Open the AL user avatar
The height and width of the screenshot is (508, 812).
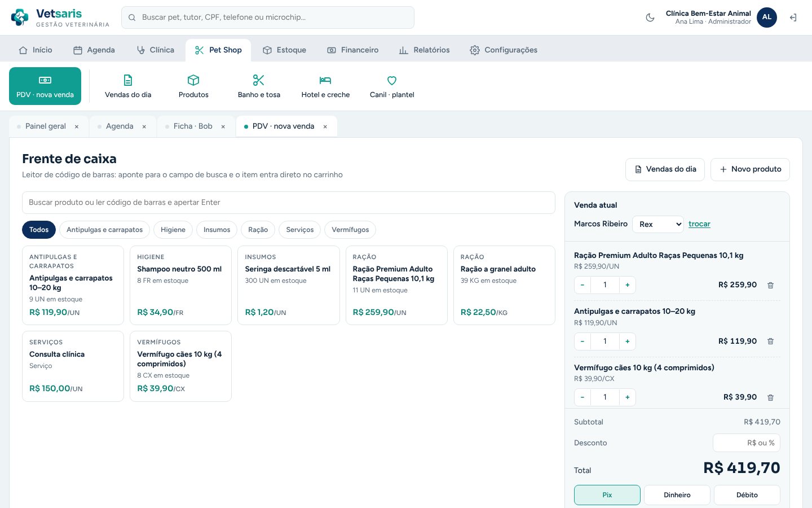click(767, 17)
